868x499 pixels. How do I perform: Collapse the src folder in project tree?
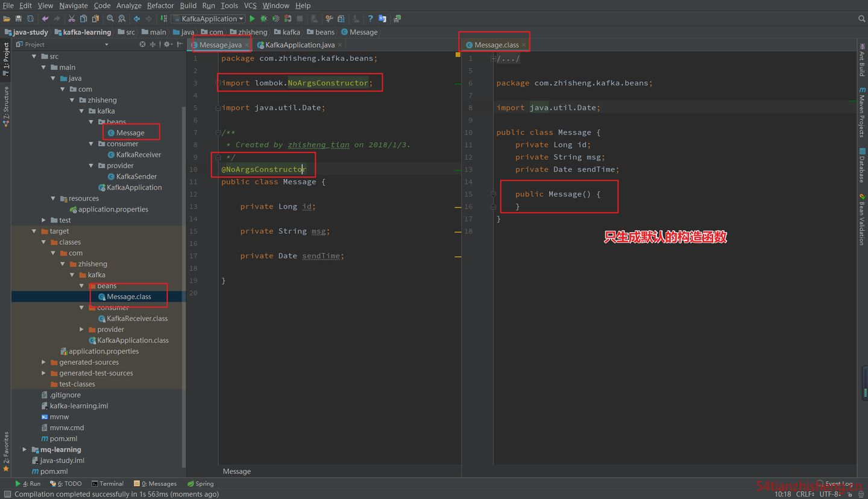click(x=34, y=56)
